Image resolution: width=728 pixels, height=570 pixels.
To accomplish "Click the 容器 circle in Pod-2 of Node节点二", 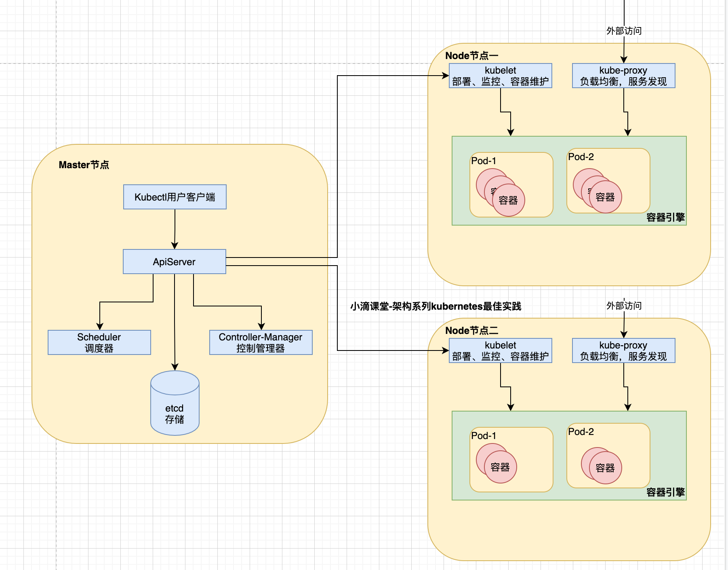I will tap(606, 467).
